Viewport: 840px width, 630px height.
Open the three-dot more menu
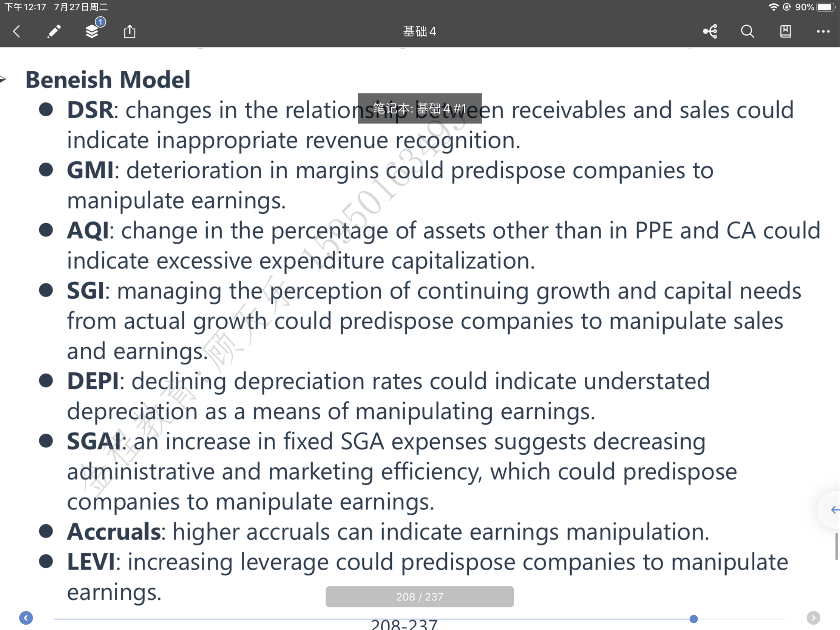click(x=823, y=31)
